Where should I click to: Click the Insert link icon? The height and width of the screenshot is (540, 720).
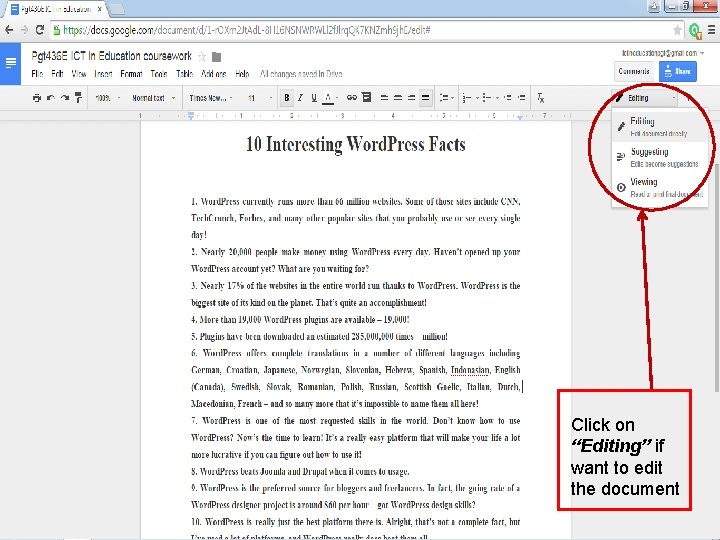click(352, 97)
